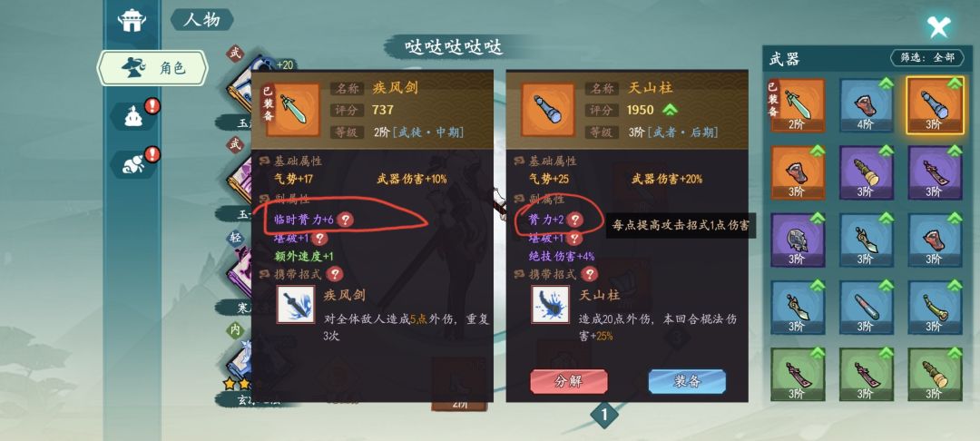This screenshot has height=441, width=980.
Task: Click the 装备 equip button
Action: tap(687, 381)
